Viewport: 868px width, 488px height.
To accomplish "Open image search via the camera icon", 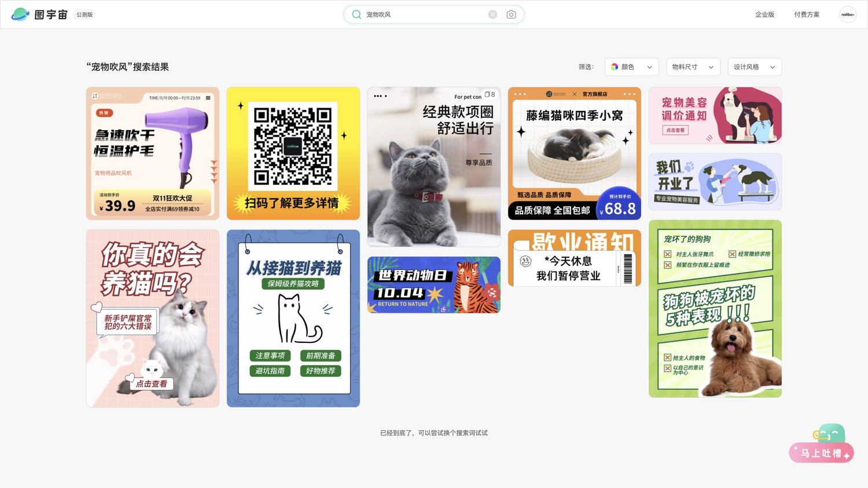I will pos(511,14).
